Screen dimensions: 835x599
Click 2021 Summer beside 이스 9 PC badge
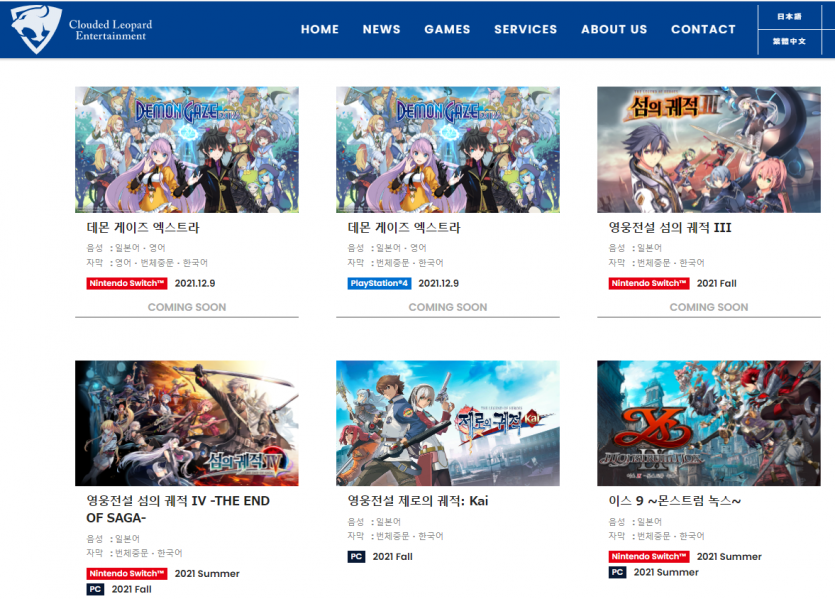[666, 572]
